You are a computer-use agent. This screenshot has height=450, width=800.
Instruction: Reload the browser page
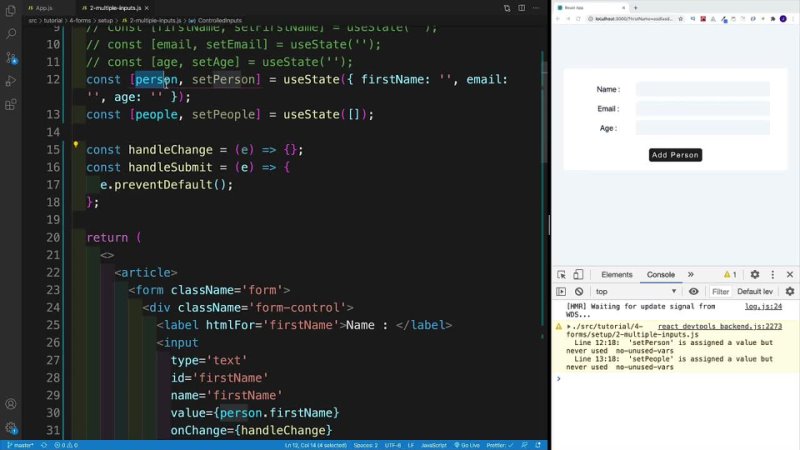point(578,19)
